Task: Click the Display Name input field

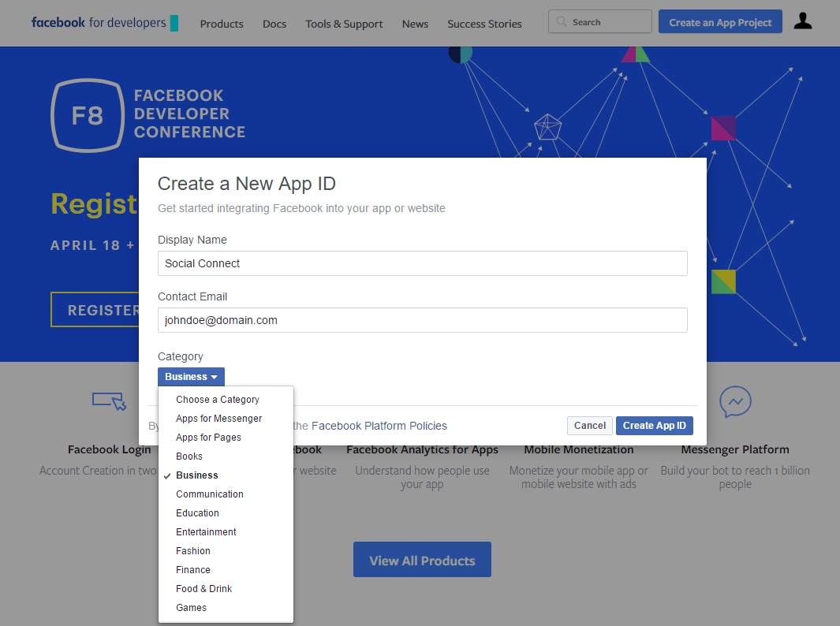Action: (422, 263)
